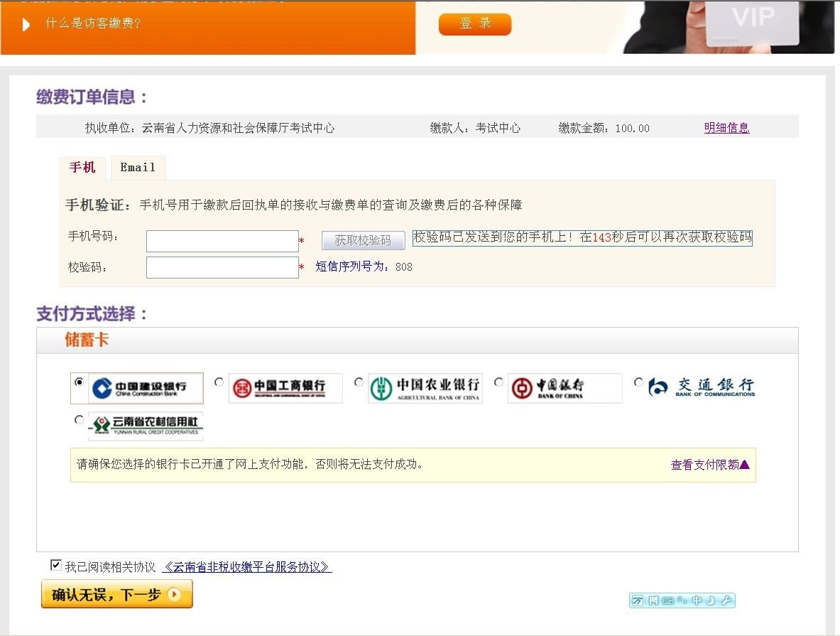Click the 短信序列号为：808 text

pos(364,266)
